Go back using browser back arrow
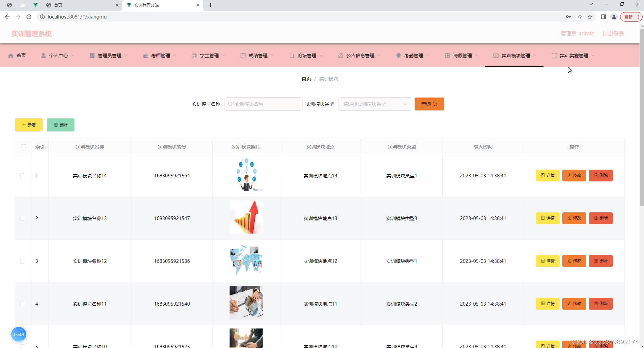The height and width of the screenshot is (348, 644). click(x=7, y=17)
